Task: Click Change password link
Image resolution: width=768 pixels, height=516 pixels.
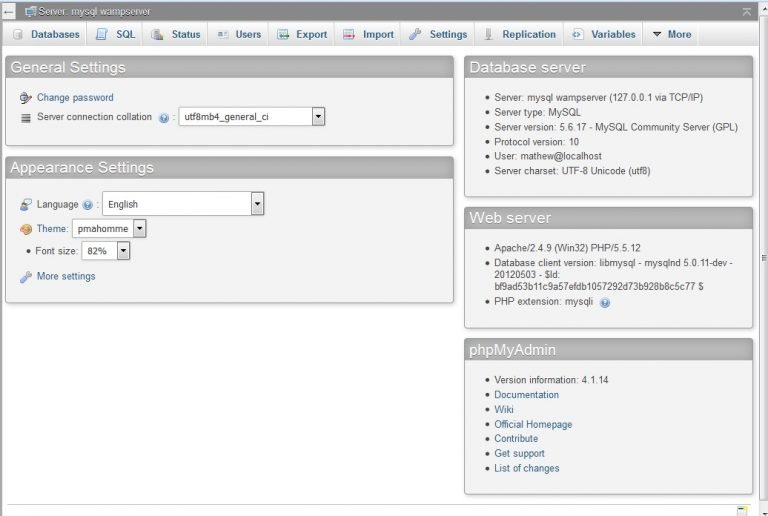Action: click(x=75, y=97)
